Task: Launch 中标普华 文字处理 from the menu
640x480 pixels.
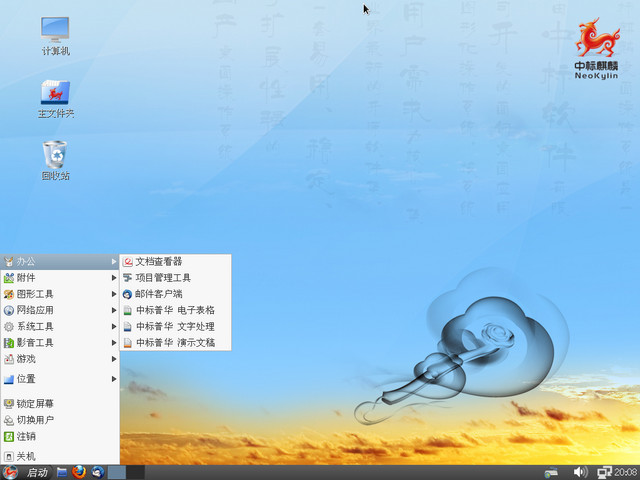Action: (x=175, y=326)
